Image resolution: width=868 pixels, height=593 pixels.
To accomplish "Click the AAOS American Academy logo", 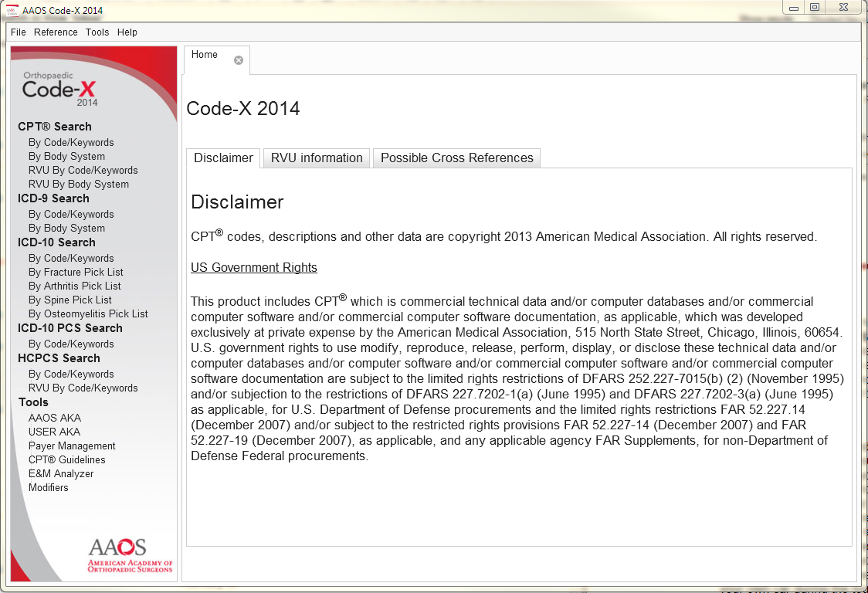I will [130, 555].
